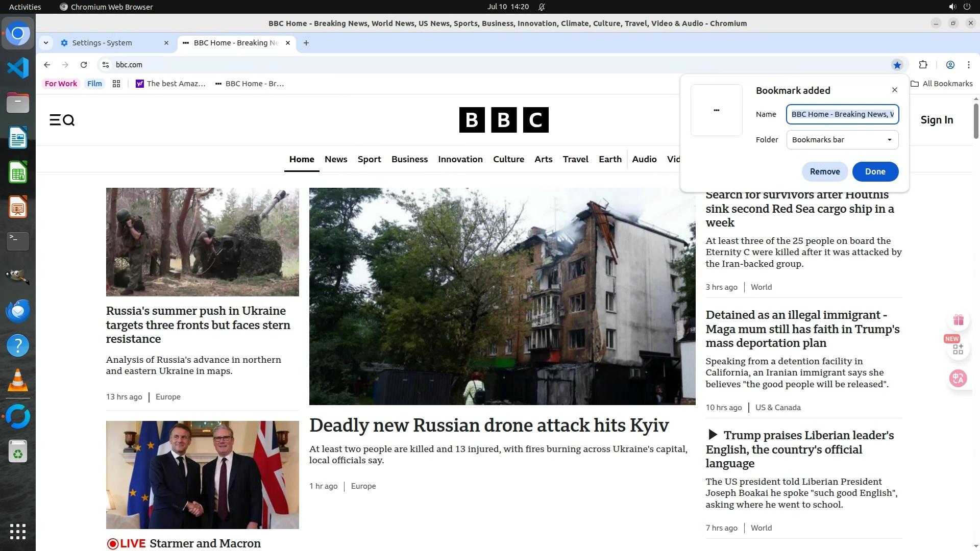Image resolution: width=980 pixels, height=551 pixels.
Task: Click the bookmark Name input field
Action: click(x=842, y=114)
